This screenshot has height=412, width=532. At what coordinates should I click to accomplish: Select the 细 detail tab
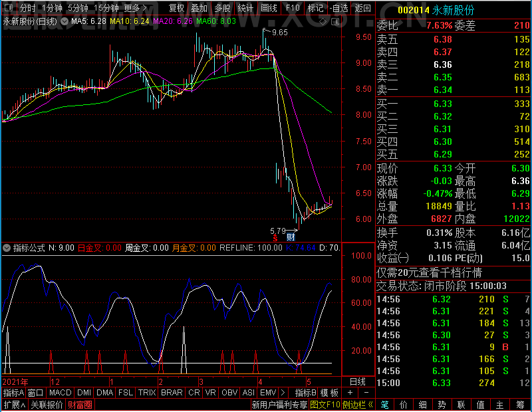click(x=423, y=405)
